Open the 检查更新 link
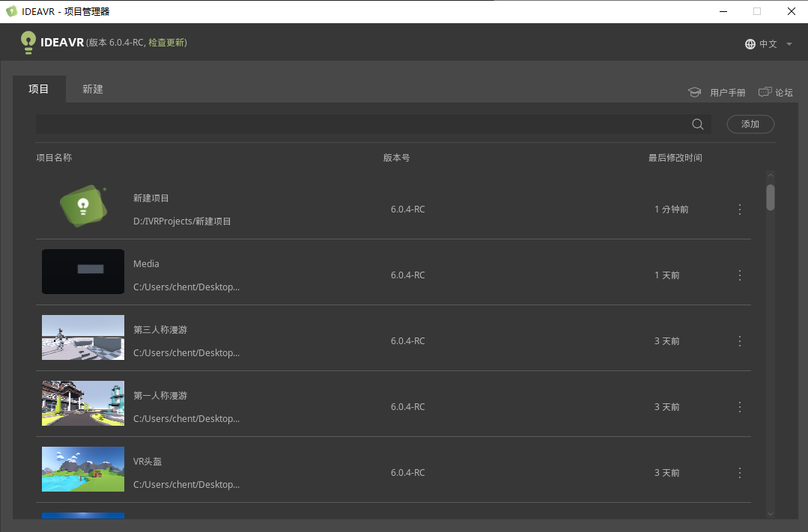The height and width of the screenshot is (532, 808). click(x=166, y=42)
